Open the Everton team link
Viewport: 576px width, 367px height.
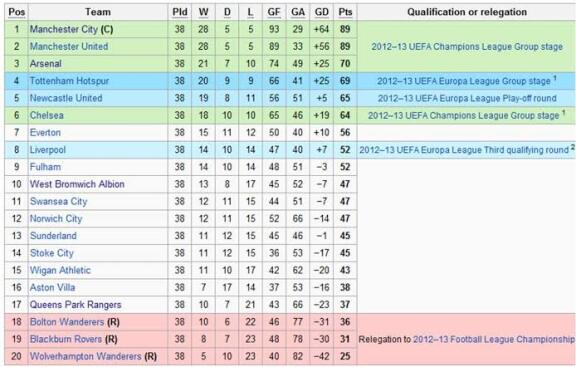45,133
